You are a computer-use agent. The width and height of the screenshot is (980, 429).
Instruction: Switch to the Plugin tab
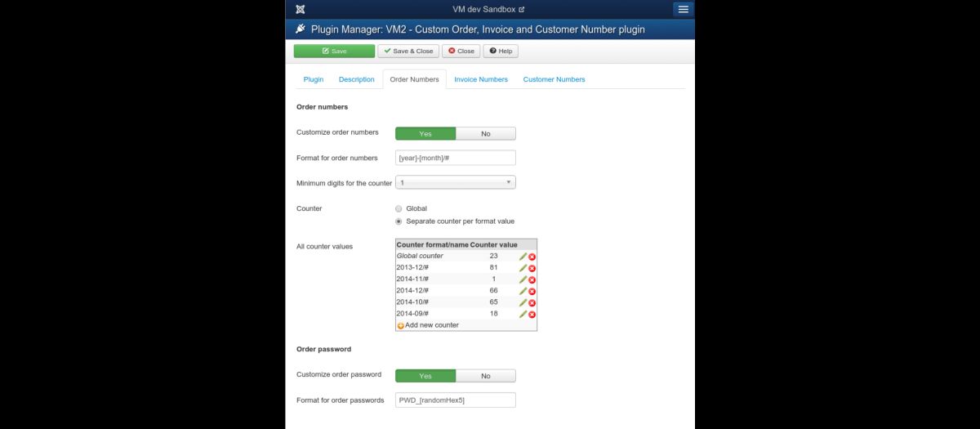pos(314,79)
